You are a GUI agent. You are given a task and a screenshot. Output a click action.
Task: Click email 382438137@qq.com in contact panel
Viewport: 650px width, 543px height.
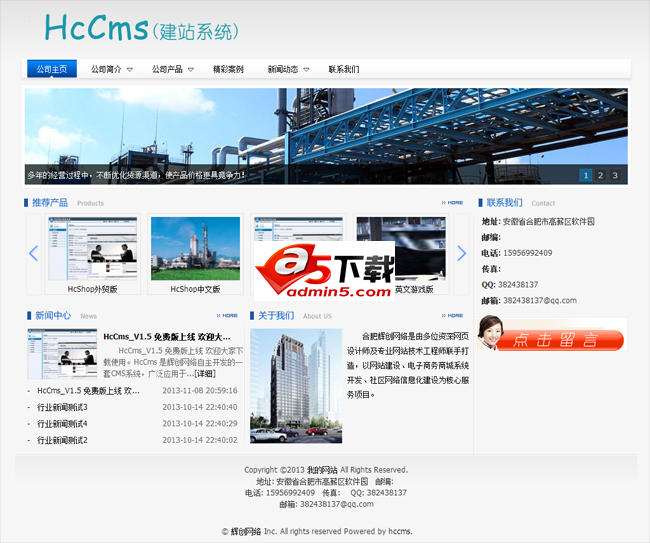point(540,301)
